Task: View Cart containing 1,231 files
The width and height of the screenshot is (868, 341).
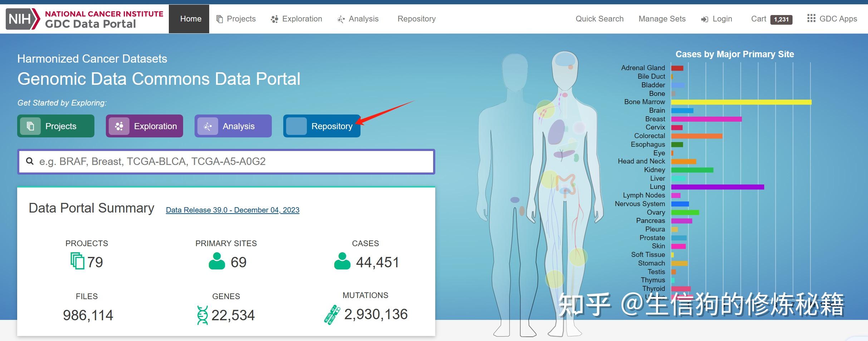Action: pos(771,19)
